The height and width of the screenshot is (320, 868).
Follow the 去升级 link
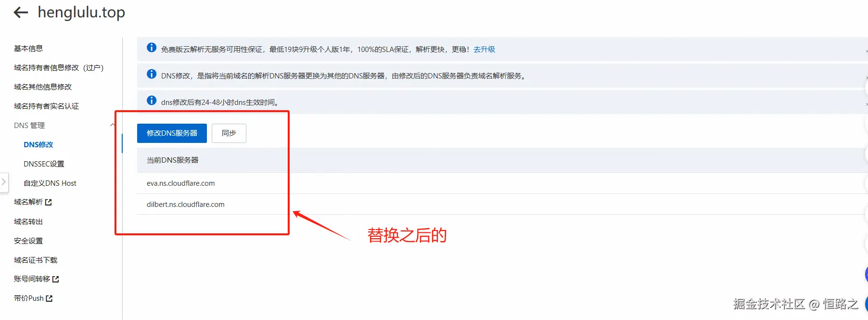pyautogui.click(x=484, y=49)
